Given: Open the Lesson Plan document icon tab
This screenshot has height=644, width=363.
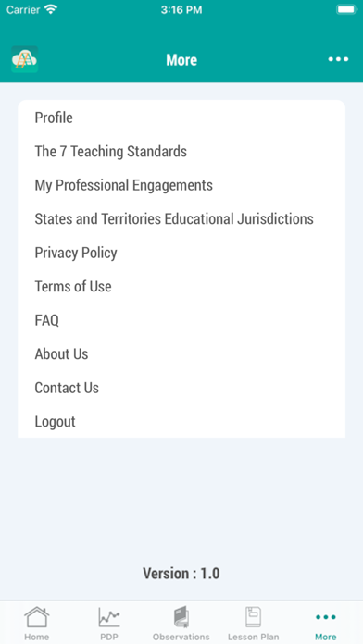Looking at the screenshot, I should (253, 617).
